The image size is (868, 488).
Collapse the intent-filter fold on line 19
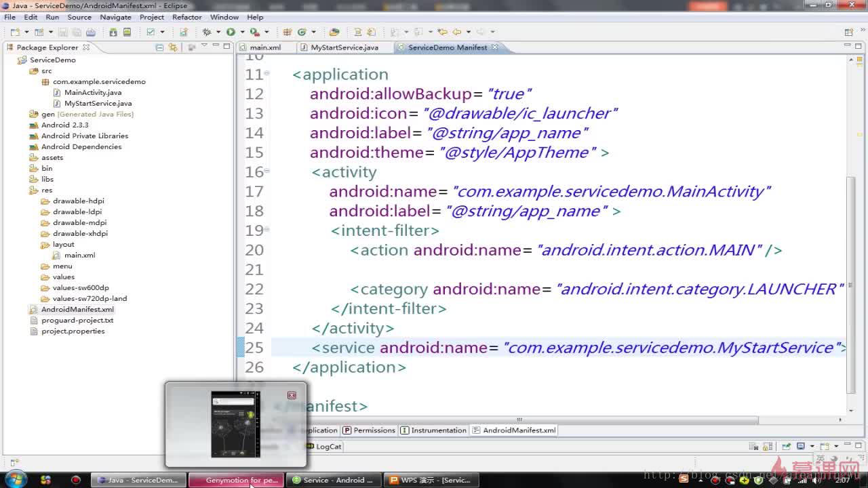pos(267,229)
